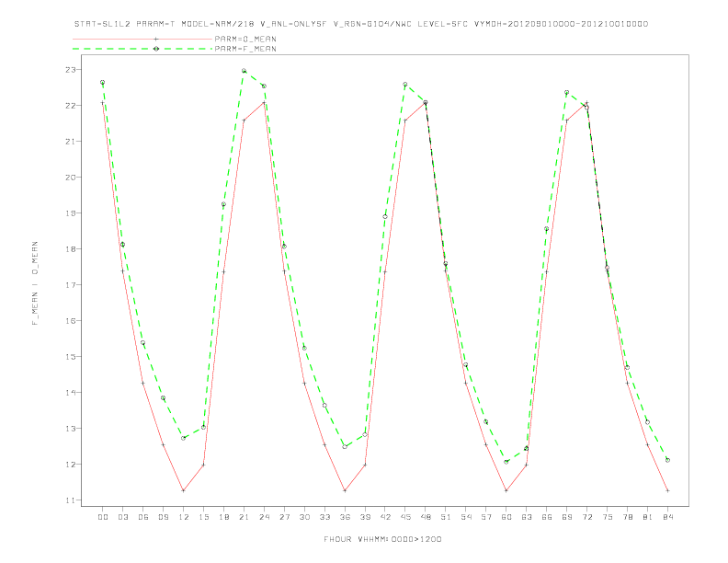Click the F_MEAN circle marker at hour 45
728x563 pixels.
coord(405,85)
